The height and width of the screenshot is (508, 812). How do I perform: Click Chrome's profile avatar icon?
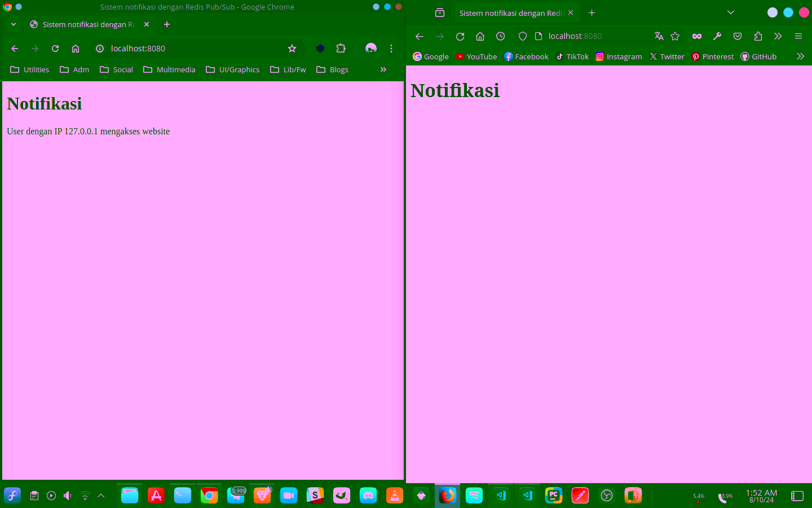point(370,49)
